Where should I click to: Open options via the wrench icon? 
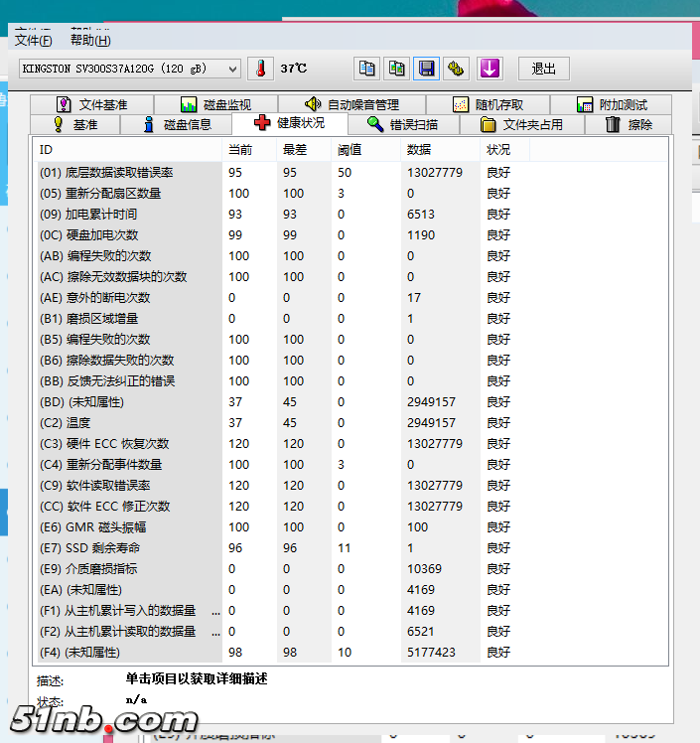[456, 69]
